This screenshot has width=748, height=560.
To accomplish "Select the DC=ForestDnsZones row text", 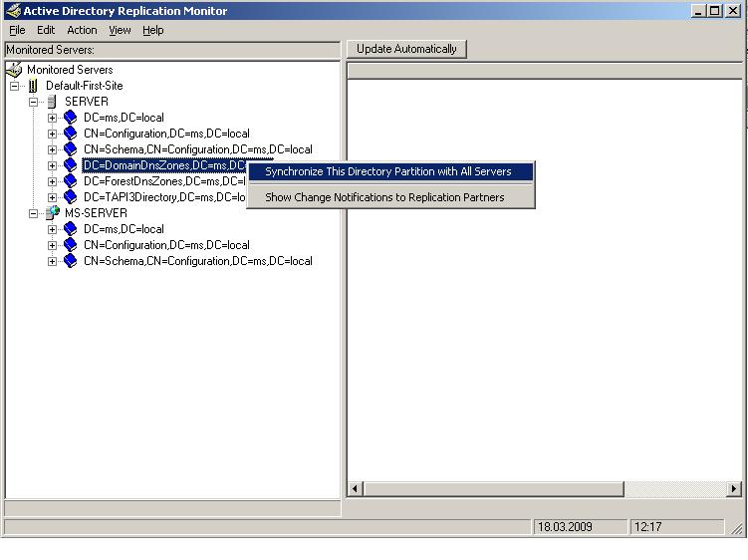I will (164, 181).
